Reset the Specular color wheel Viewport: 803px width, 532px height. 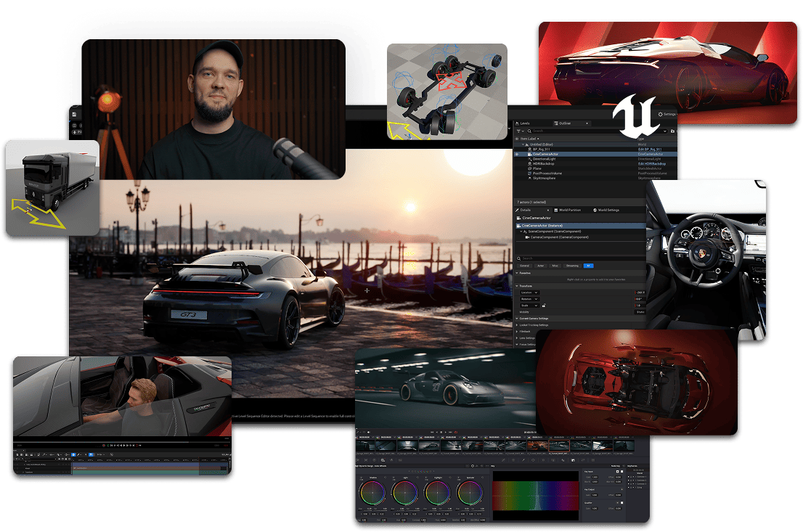pos(482,478)
